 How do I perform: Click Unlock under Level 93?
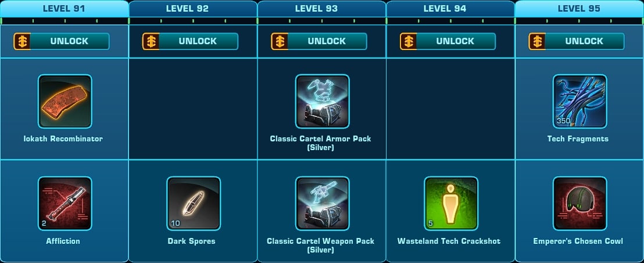pyautogui.click(x=319, y=41)
